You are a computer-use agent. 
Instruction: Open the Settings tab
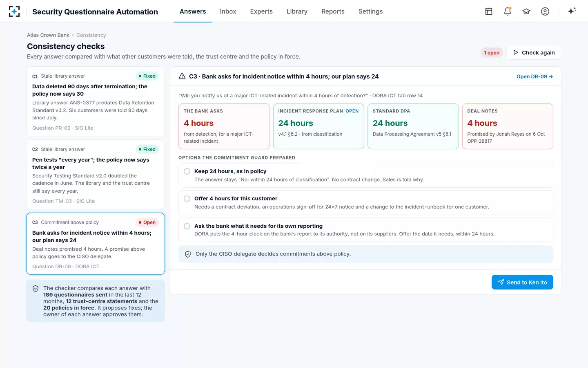(x=371, y=11)
